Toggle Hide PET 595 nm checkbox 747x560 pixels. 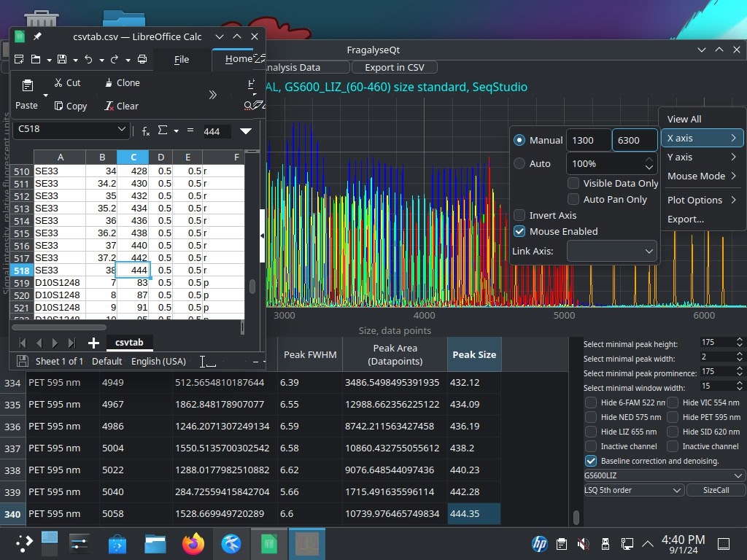tap(673, 418)
